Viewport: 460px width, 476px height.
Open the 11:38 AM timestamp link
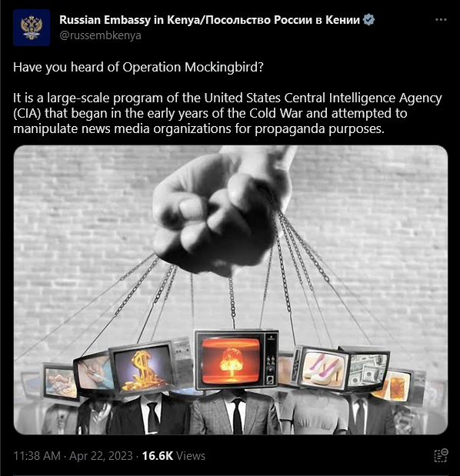click(x=37, y=456)
